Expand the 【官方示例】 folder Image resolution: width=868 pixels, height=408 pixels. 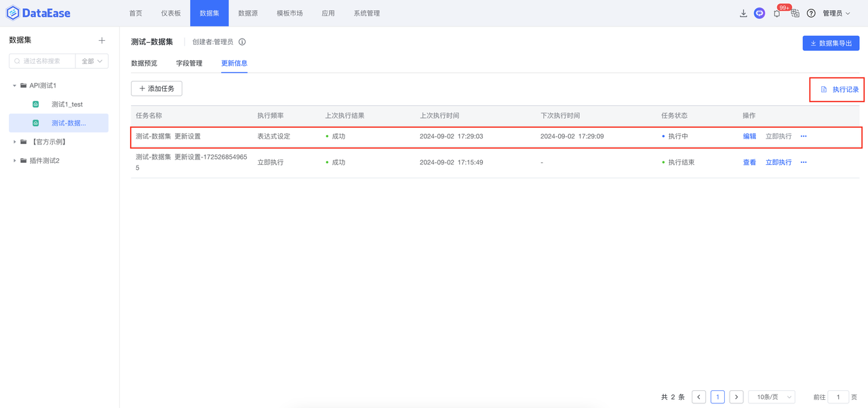click(15, 141)
